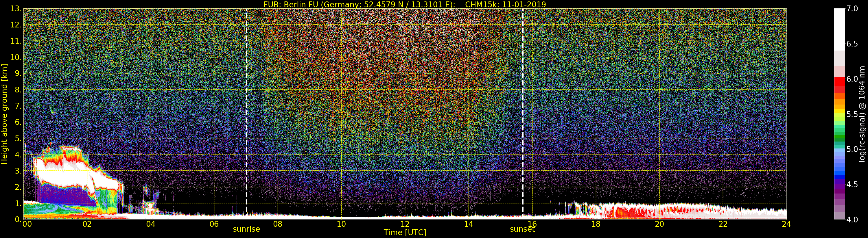Click the 12 hour tick on time axis

point(405,224)
